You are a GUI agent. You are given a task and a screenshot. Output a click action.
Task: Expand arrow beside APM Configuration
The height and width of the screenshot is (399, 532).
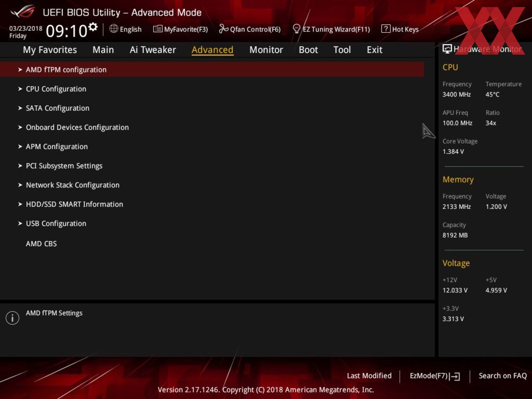tap(20, 146)
